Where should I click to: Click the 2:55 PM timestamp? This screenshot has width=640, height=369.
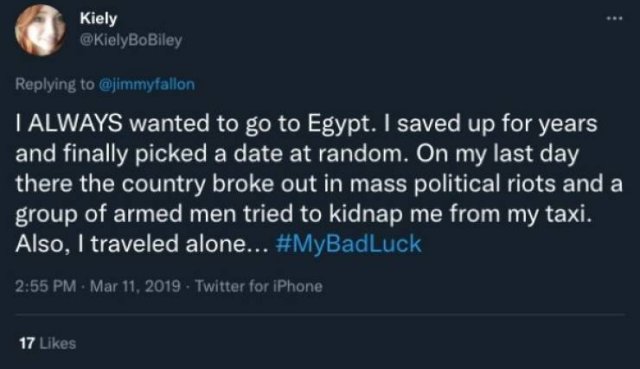46,286
